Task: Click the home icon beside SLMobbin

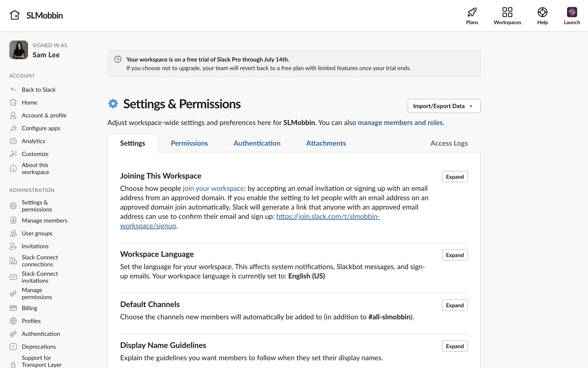Action: coord(15,15)
